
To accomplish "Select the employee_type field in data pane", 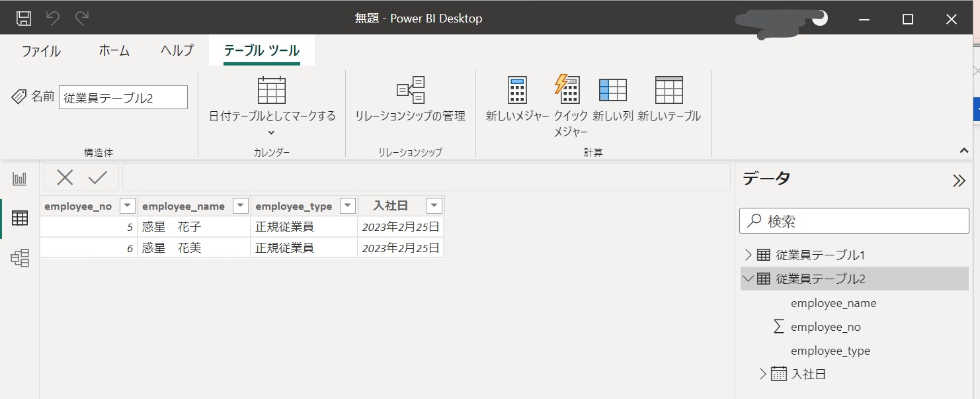I will (x=831, y=351).
